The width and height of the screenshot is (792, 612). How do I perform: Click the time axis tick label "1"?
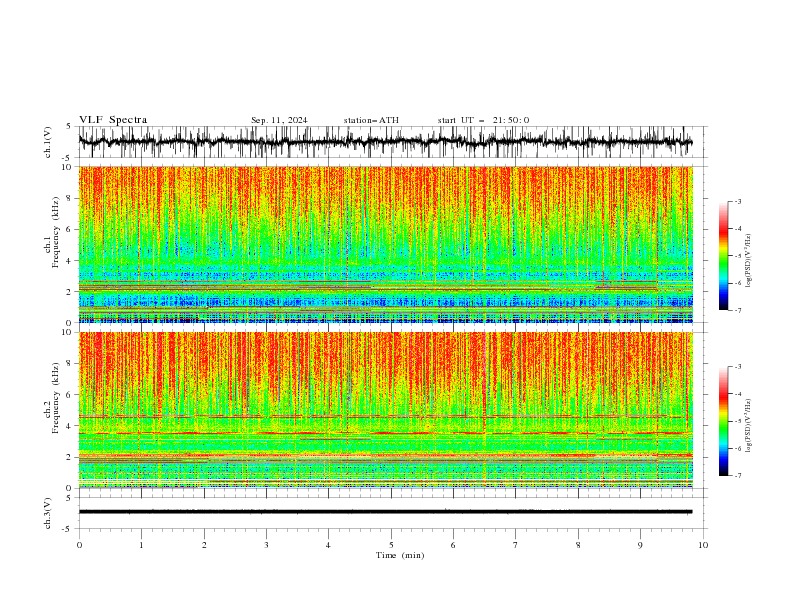141,545
